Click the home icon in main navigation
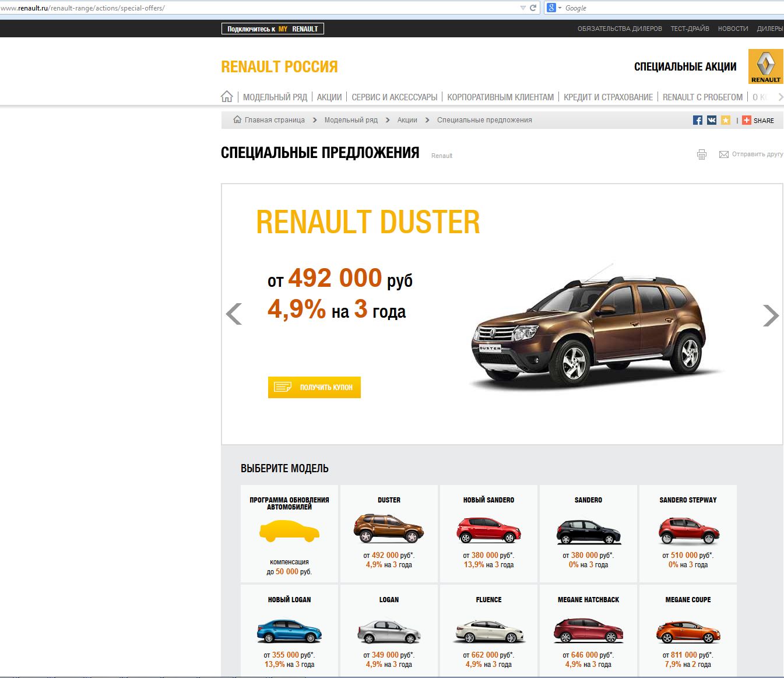784x678 pixels. click(227, 97)
